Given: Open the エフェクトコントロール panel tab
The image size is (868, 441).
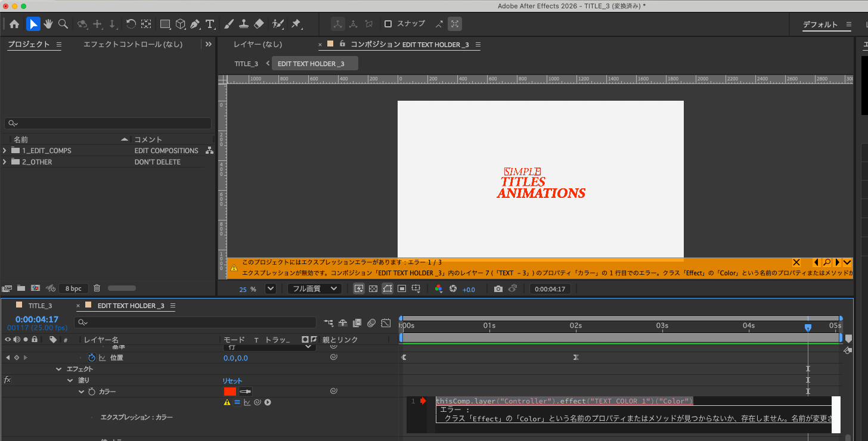Looking at the screenshot, I should (132, 44).
